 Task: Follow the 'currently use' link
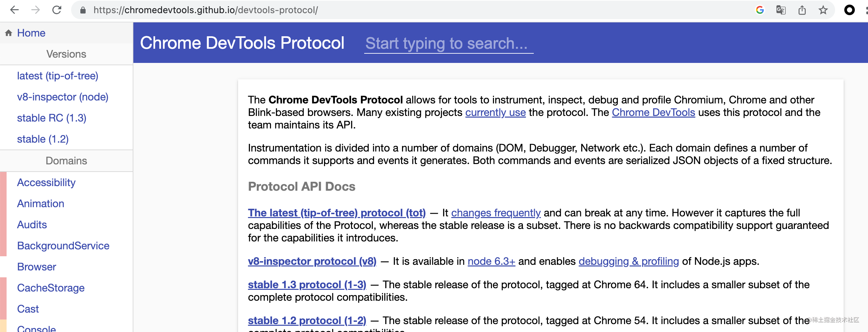495,112
